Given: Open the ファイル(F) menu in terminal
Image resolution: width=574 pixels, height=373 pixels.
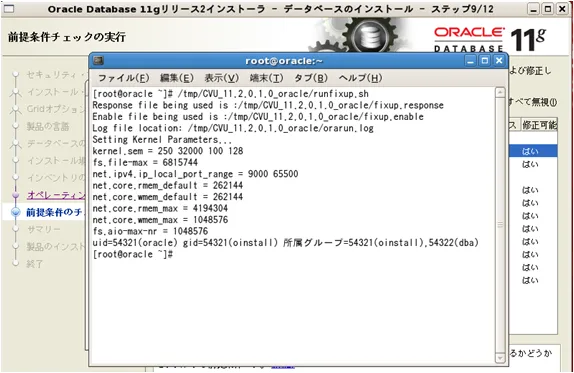Looking at the screenshot, I should 123,78.
